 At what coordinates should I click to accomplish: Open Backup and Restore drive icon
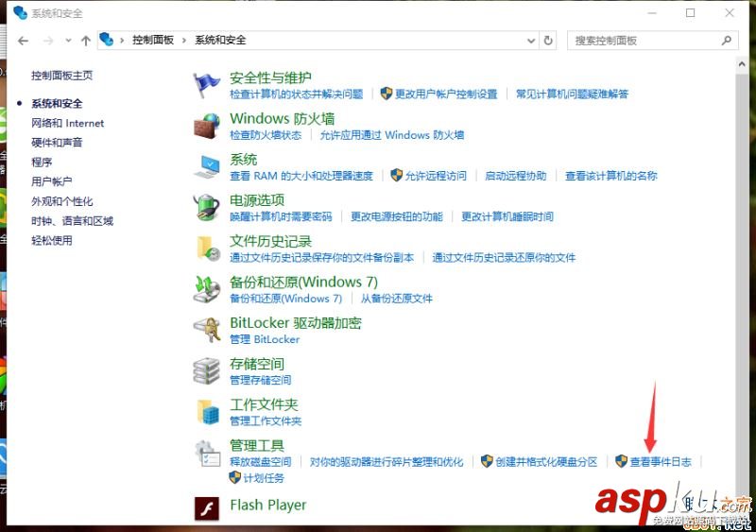(x=207, y=289)
